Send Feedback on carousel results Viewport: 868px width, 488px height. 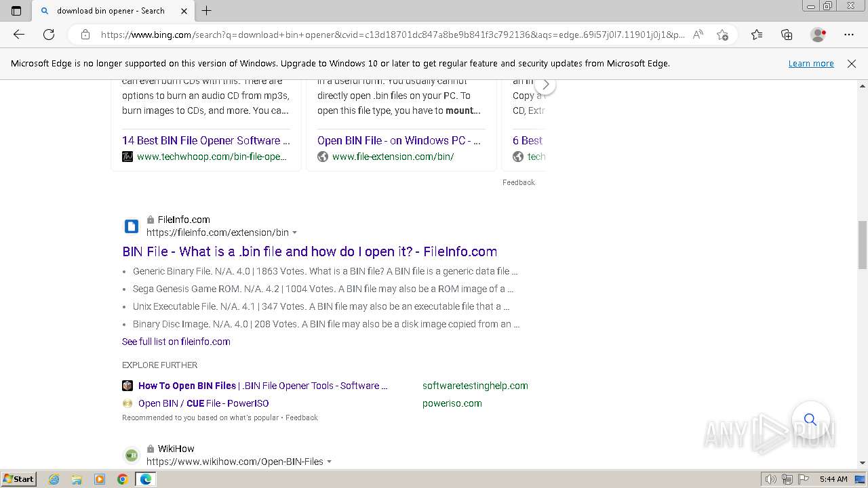click(x=519, y=182)
